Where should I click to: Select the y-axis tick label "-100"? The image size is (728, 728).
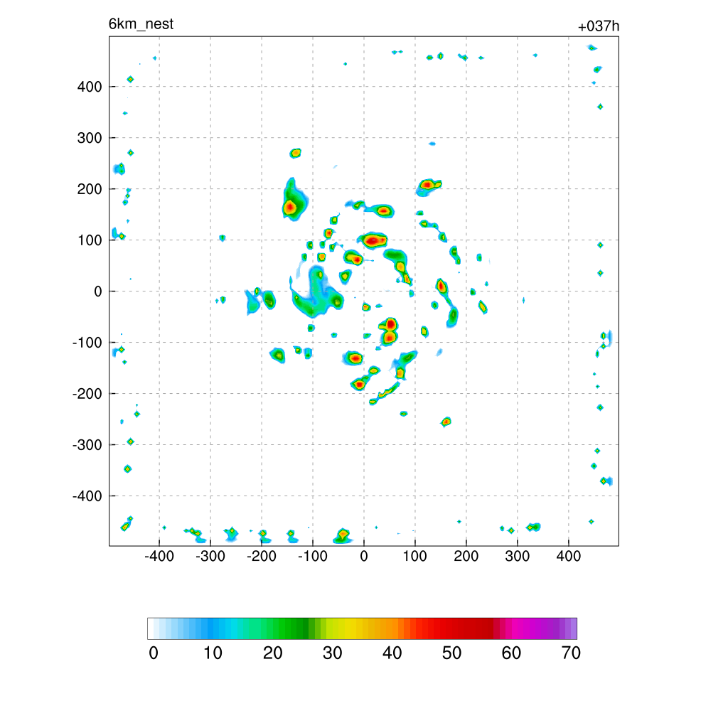point(87,343)
